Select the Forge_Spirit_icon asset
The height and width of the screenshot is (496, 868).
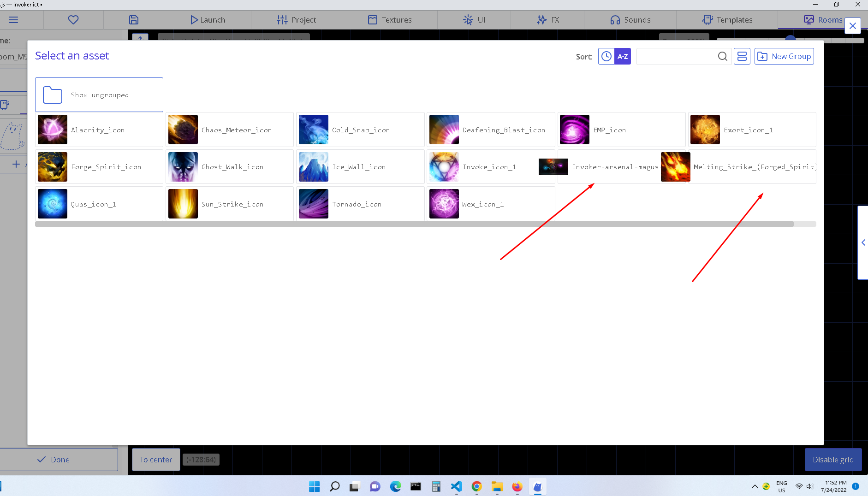pyautogui.click(x=99, y=166)
